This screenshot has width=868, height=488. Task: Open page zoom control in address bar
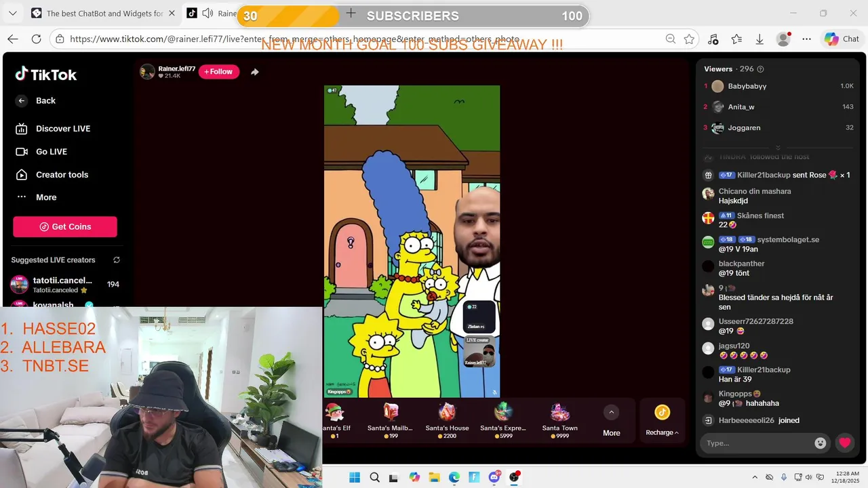[670, 39]
